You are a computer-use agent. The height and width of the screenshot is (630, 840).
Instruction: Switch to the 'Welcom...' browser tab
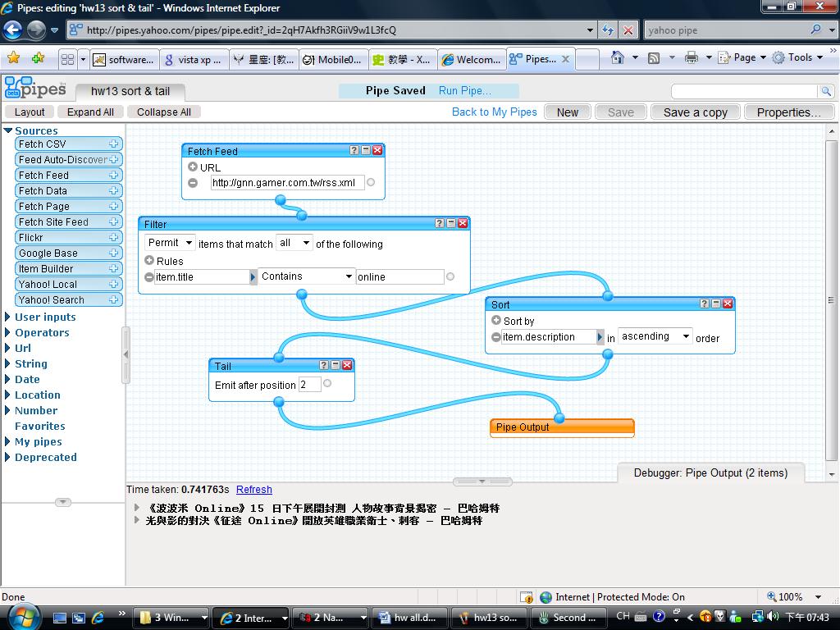pos(472,59)
